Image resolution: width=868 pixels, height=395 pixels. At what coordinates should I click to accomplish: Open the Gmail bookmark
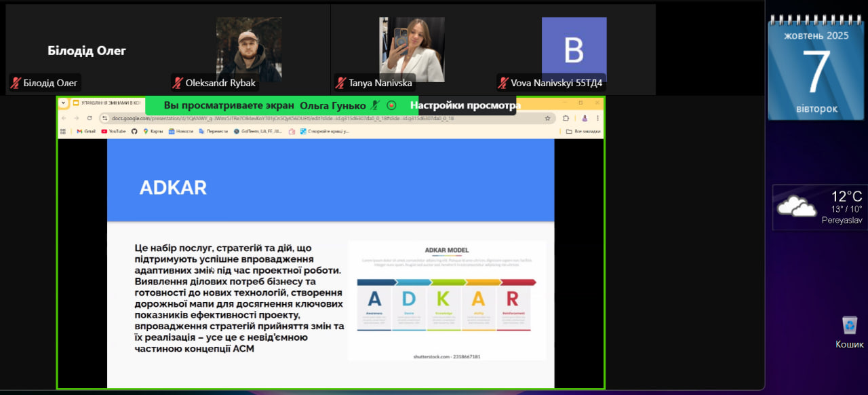[x=85, y=131]
